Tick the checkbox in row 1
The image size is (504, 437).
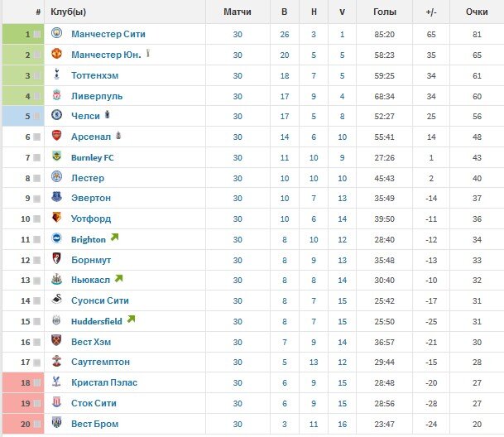click(x=37, y=34)
